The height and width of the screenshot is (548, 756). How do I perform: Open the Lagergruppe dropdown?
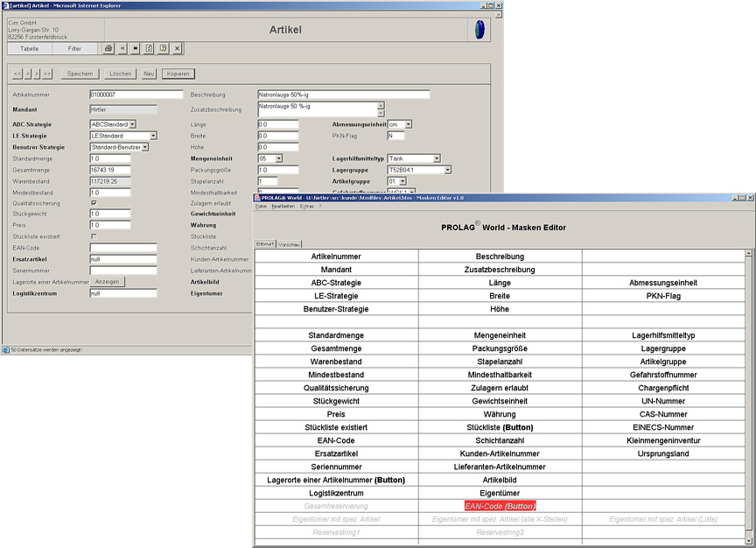447,170
